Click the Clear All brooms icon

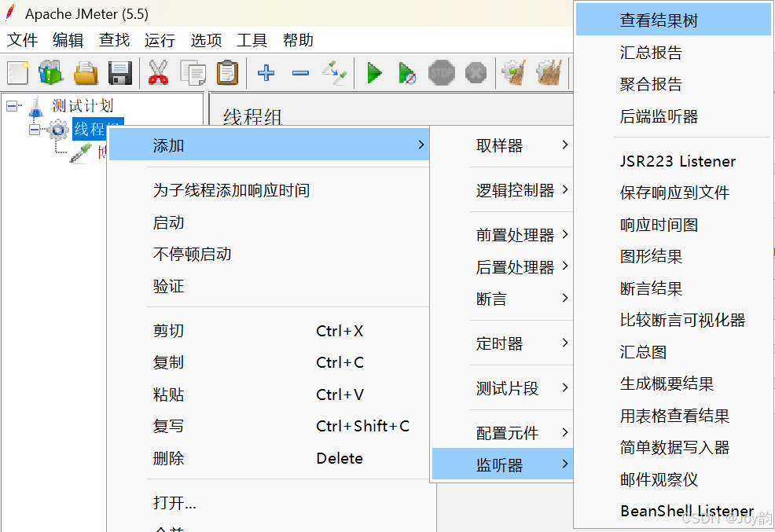pos(549,73)
